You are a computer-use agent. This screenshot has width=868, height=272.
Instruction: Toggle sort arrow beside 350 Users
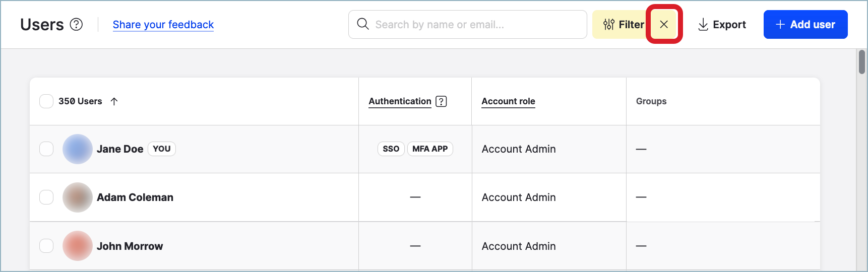click(x=114, y=101)
